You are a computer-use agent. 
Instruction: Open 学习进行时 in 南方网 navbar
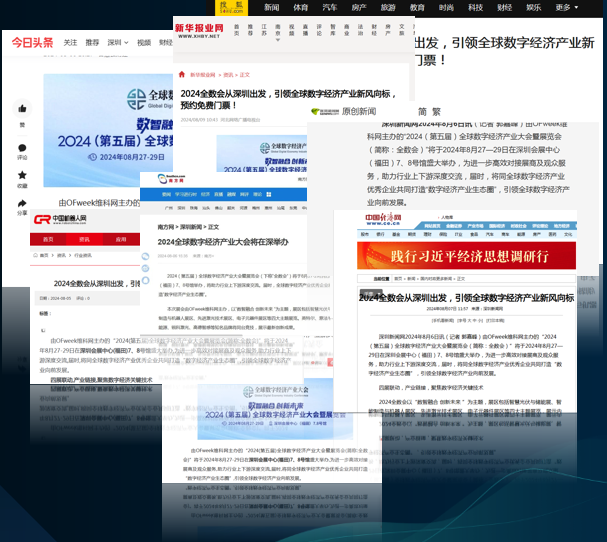click(x=186, y=194)
